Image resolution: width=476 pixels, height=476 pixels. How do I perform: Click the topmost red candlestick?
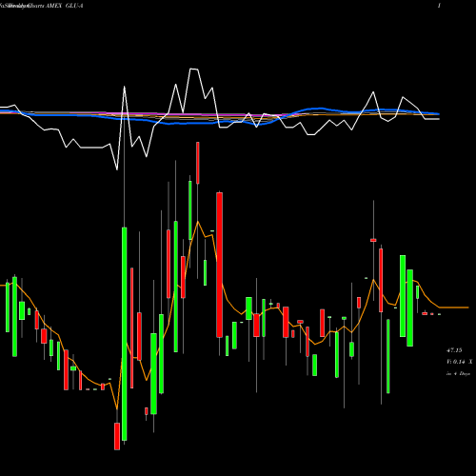coord(198,163)
